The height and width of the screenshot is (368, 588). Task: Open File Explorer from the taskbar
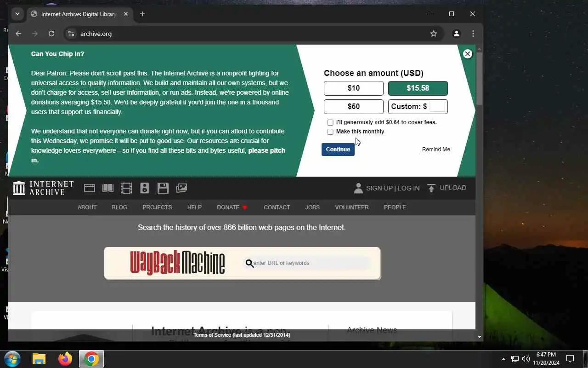(x=39, y=359)
